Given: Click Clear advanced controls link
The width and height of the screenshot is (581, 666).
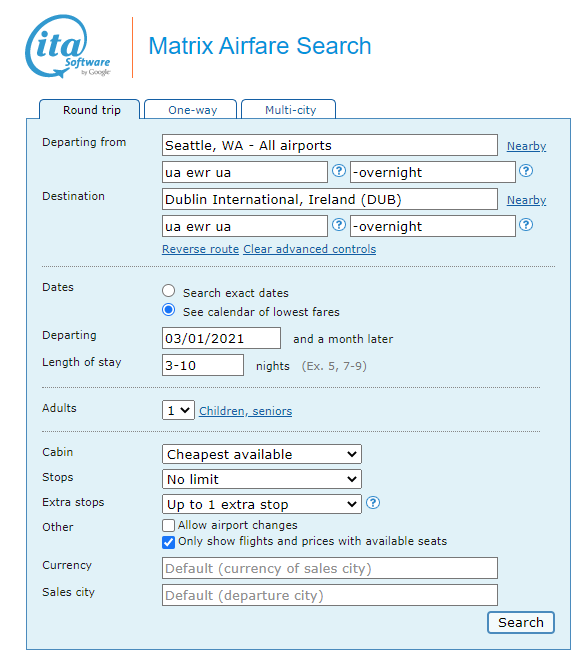Looking at the screenshot, I should point(310,249).
